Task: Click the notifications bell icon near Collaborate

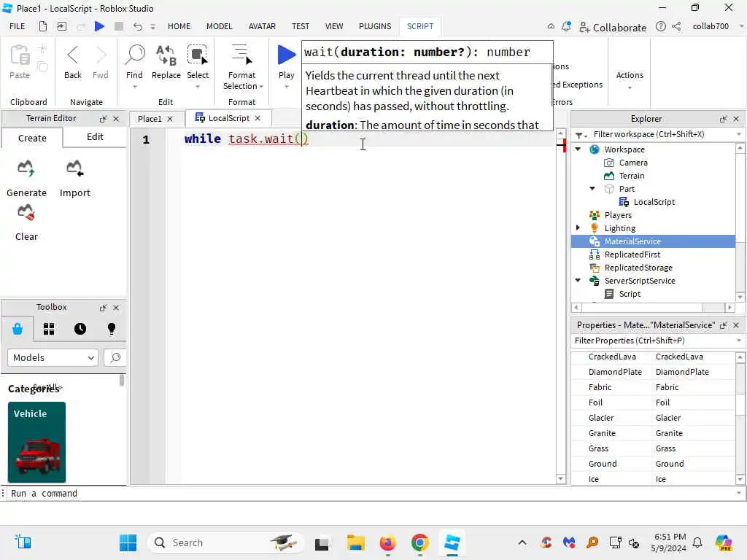Action: (x=566, y=27)
